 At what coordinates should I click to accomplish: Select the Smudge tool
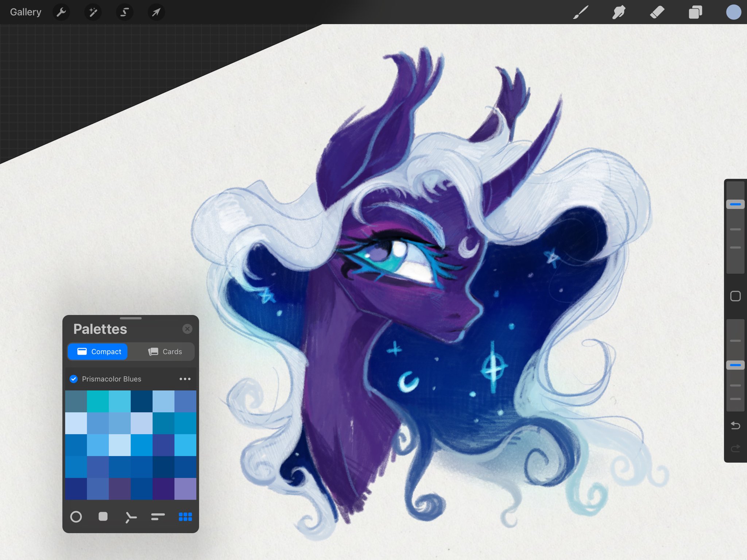pyautogui.click(x=619, y=12)
